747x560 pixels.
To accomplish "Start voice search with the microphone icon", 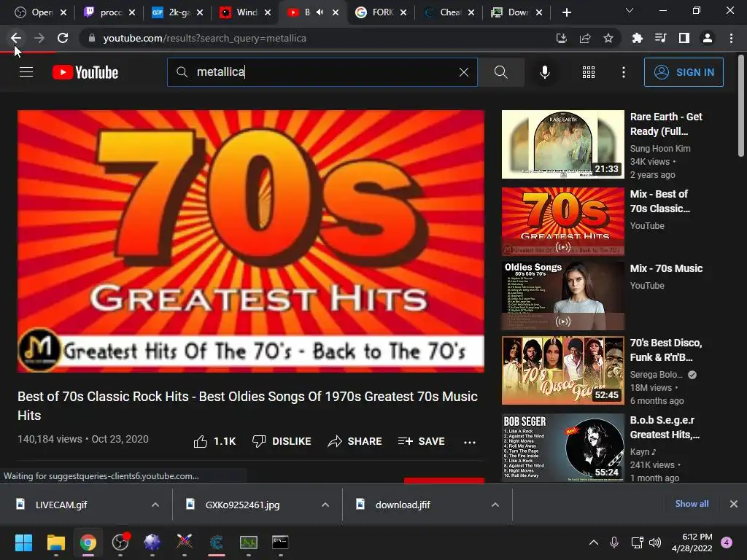I will point(544,72).
